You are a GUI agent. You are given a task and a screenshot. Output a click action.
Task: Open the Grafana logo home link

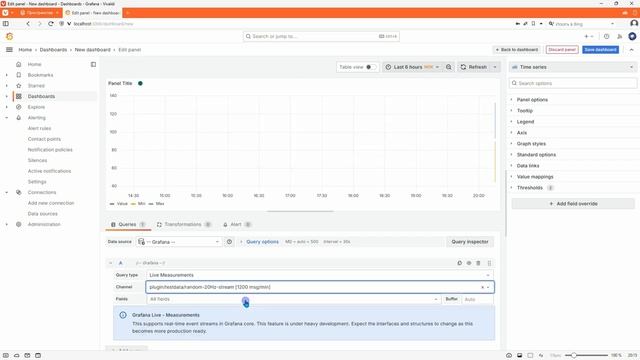coord(9,36)
